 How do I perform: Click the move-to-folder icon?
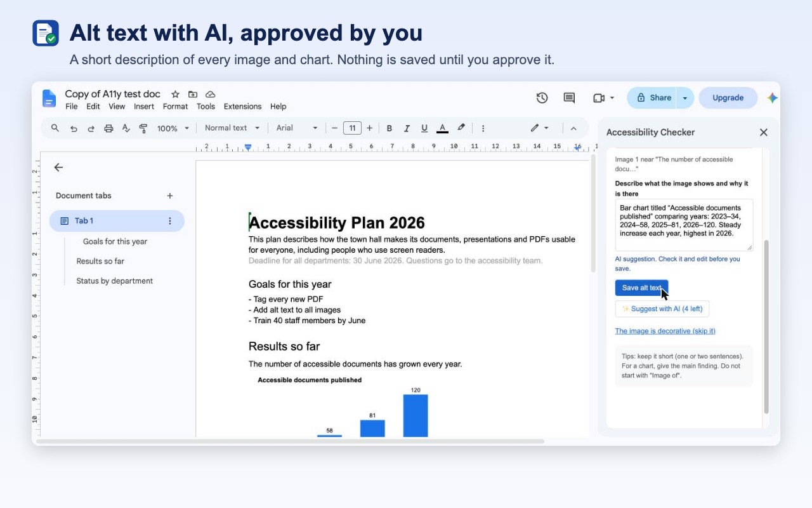click(193, 94)
